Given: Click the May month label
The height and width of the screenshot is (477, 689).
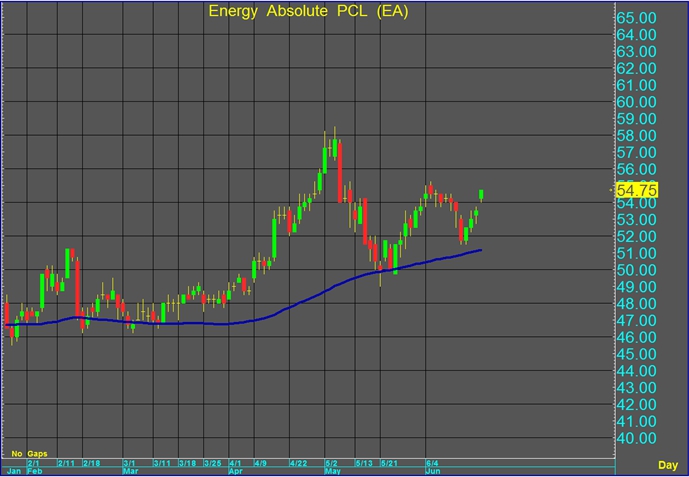Looking at the screenshot, I should pos(333,471).
